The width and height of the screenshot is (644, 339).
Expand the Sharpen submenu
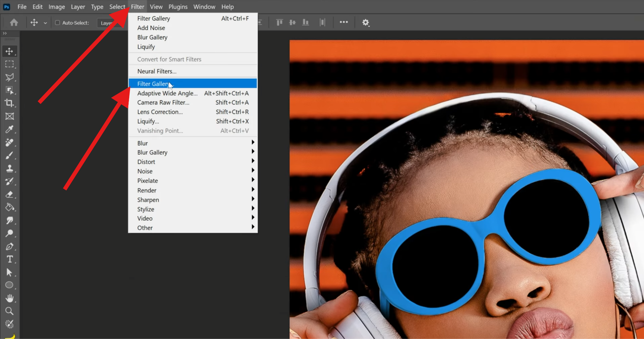(x=193, y=200)
